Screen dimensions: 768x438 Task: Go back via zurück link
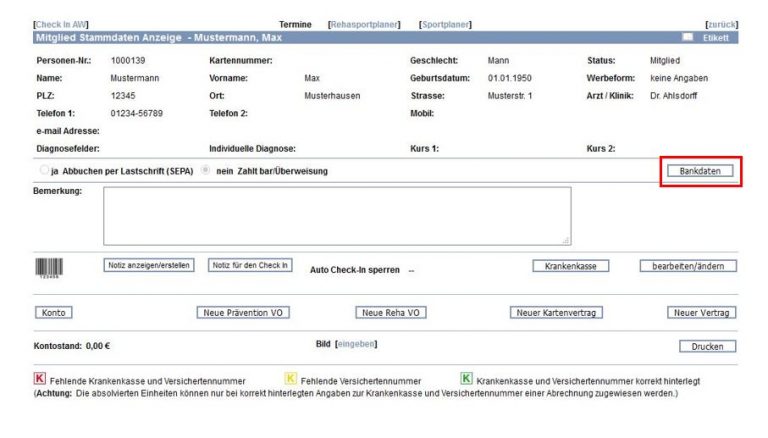721,24
